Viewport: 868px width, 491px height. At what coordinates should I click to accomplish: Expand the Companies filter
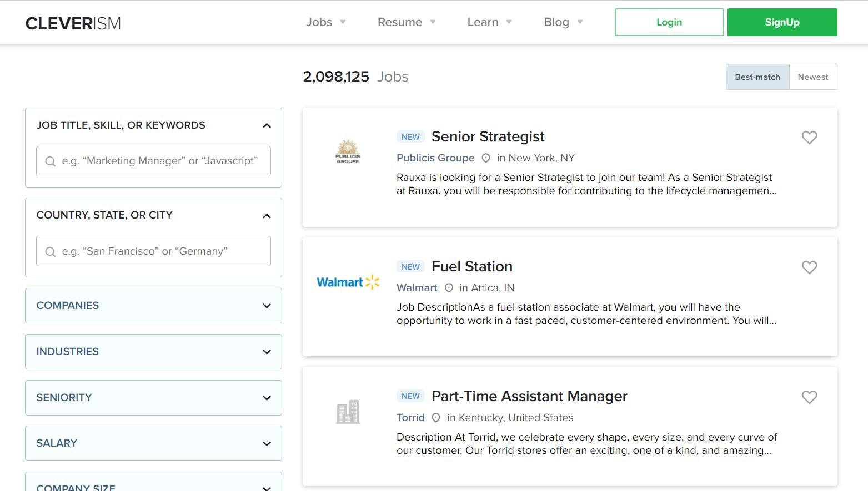153,306
